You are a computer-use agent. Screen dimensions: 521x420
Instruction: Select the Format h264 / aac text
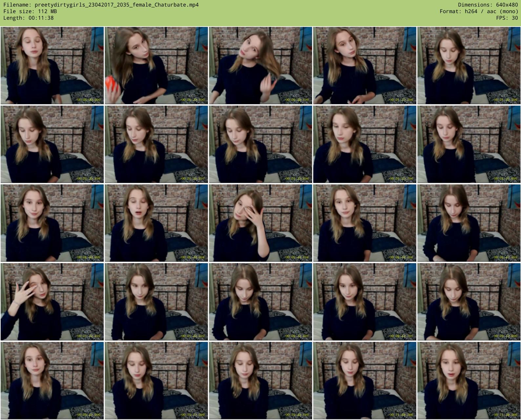(x=479, y=11)
